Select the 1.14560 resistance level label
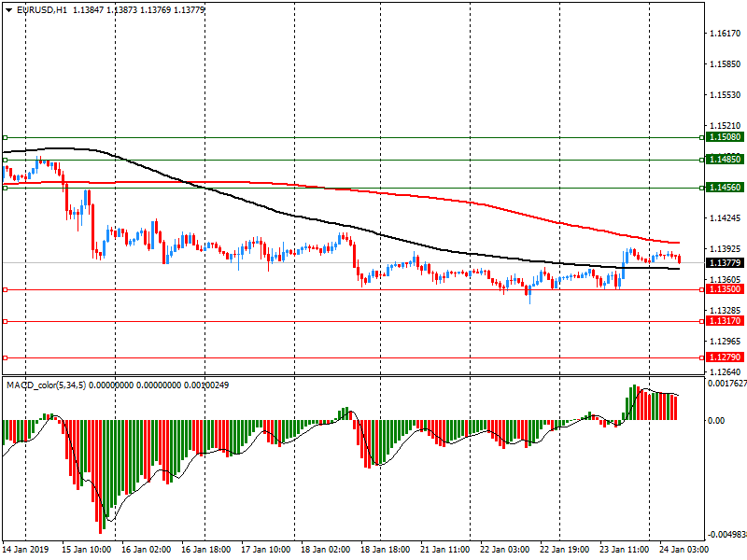This screenshot has height=560, width=747. click(x=725, y=188)
